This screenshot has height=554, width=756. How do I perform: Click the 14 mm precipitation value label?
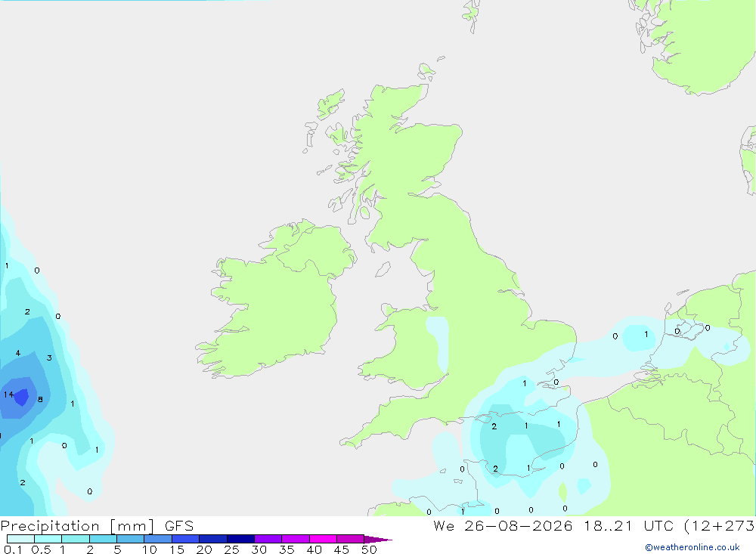8,395
